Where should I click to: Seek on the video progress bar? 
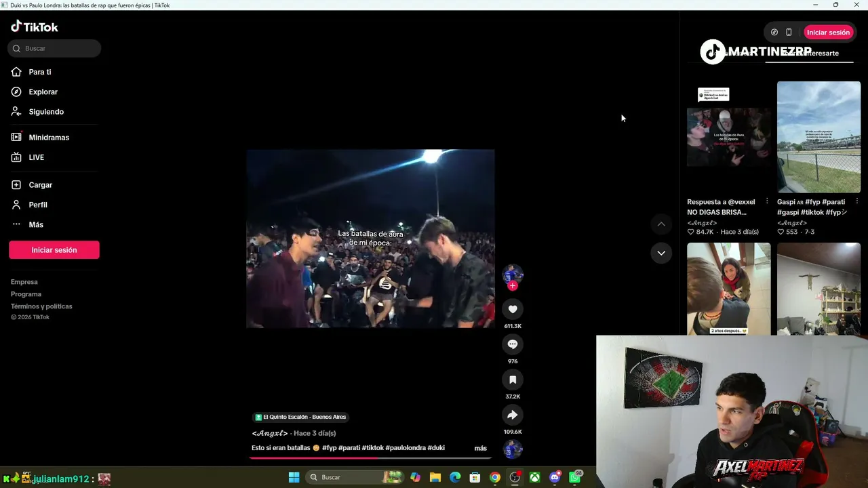(x=370, y=458)
